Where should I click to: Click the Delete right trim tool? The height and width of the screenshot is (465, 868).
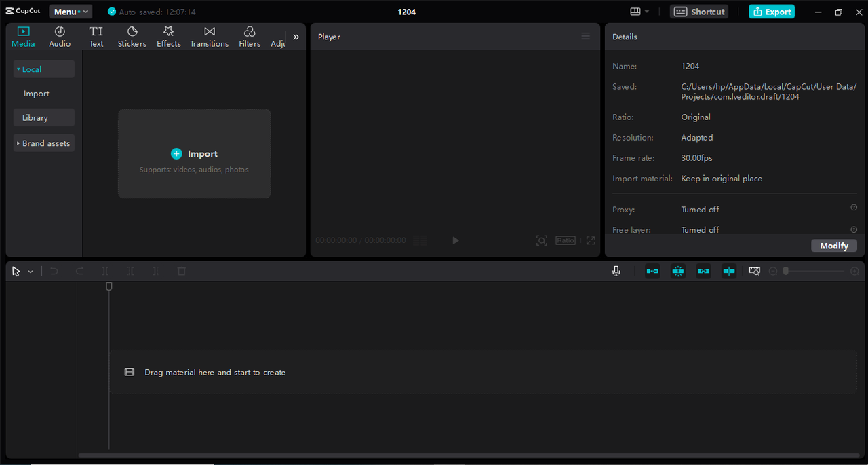(156, 271)
